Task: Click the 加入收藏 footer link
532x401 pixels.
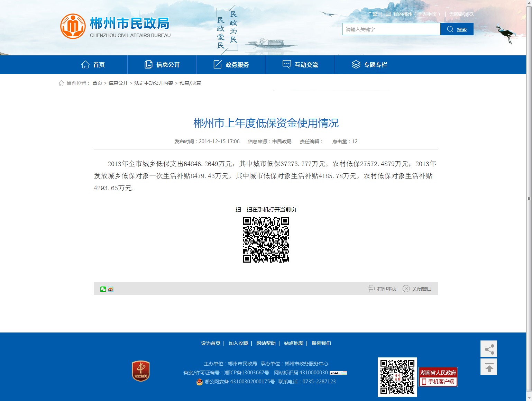Action: 238,343
